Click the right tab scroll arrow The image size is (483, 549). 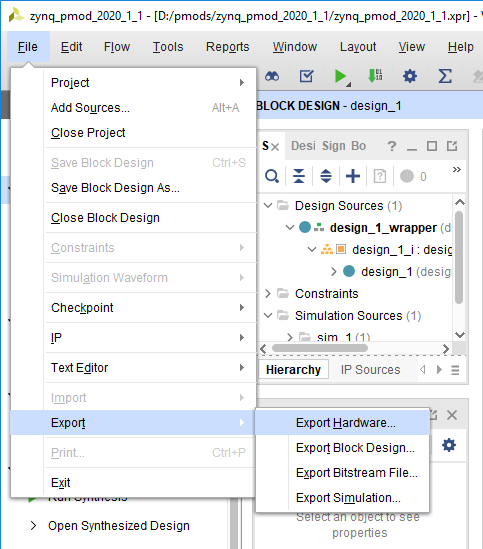[439, 369]
